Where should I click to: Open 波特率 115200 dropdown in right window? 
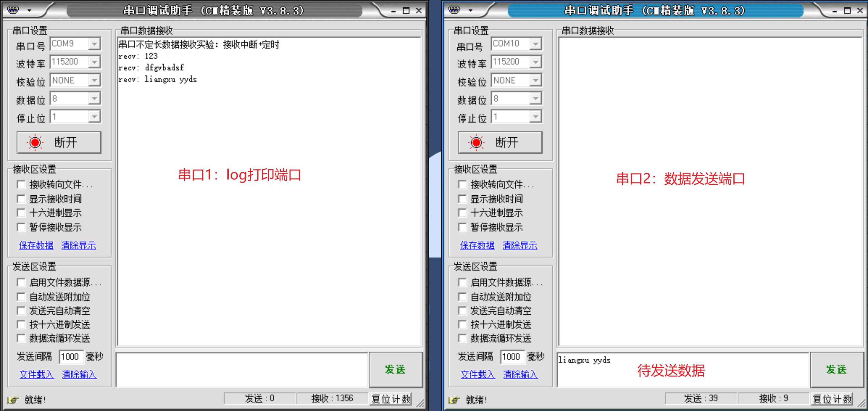tap(535, 62)
